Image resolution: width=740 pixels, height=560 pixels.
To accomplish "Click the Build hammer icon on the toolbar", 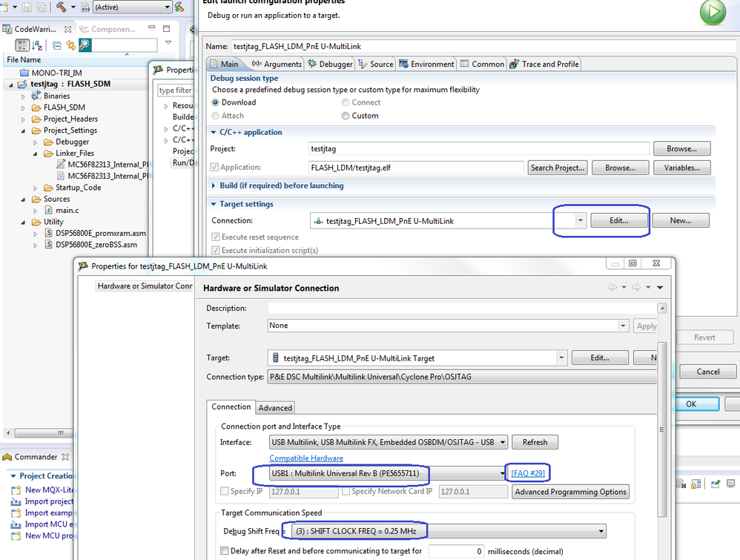I will click(62, 7).
